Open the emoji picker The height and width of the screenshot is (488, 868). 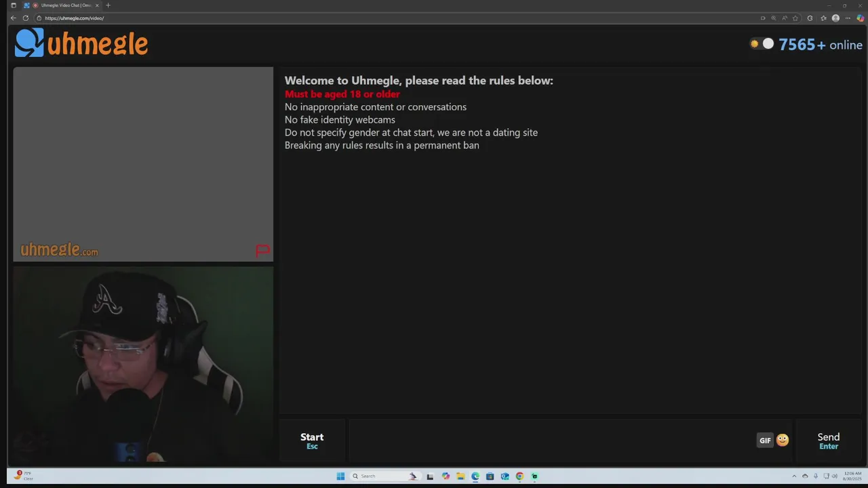(783, 441)
